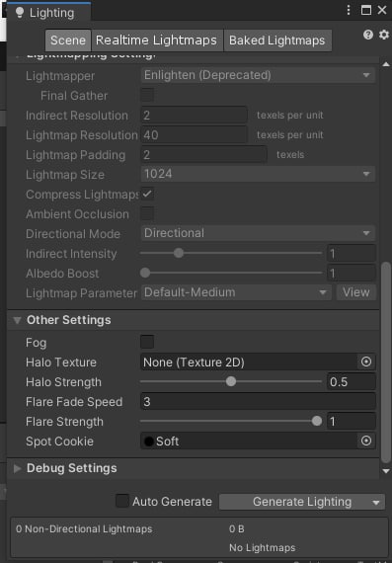Open the Generate Lighting dropdown arrow
The width and height of the screenshot is (392, 563).
[x=376, y=503]
